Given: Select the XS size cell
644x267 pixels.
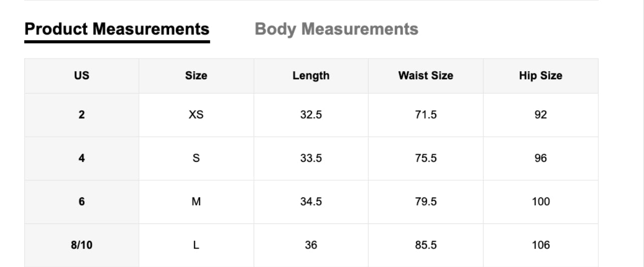Looking at the screenshot, I should pos(196,115).
